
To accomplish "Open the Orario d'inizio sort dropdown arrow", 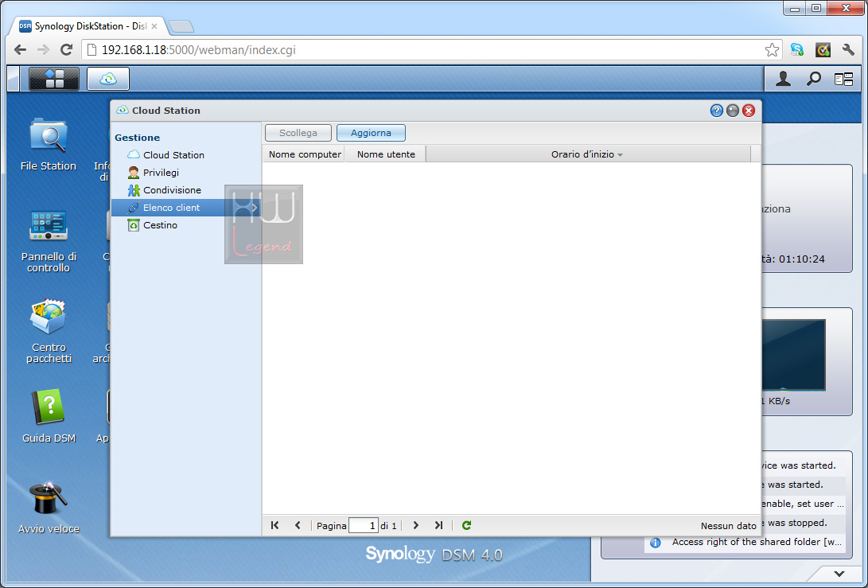I will 620,155.
